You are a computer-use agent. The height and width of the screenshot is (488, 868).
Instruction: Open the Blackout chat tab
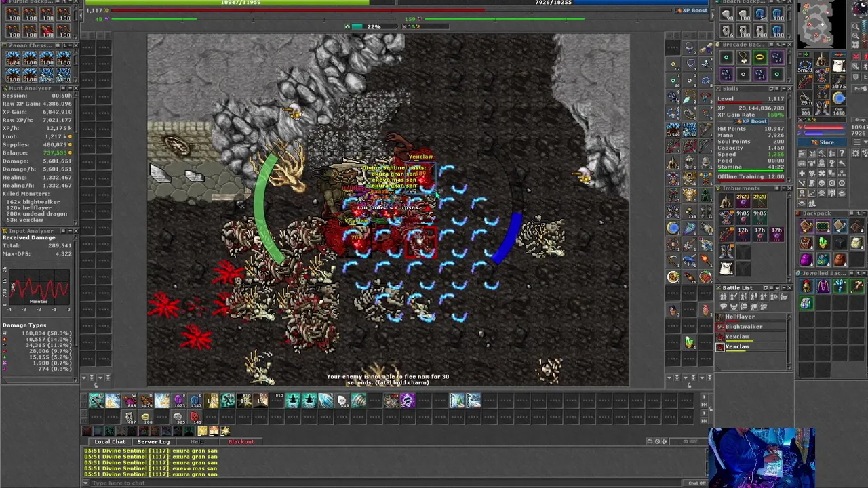[241, 441]
